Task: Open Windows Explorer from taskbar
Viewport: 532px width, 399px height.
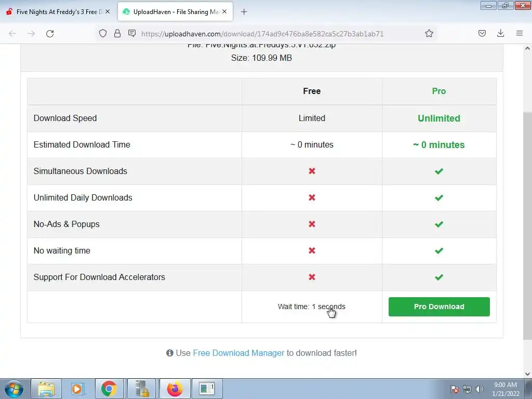Action: 46,389
